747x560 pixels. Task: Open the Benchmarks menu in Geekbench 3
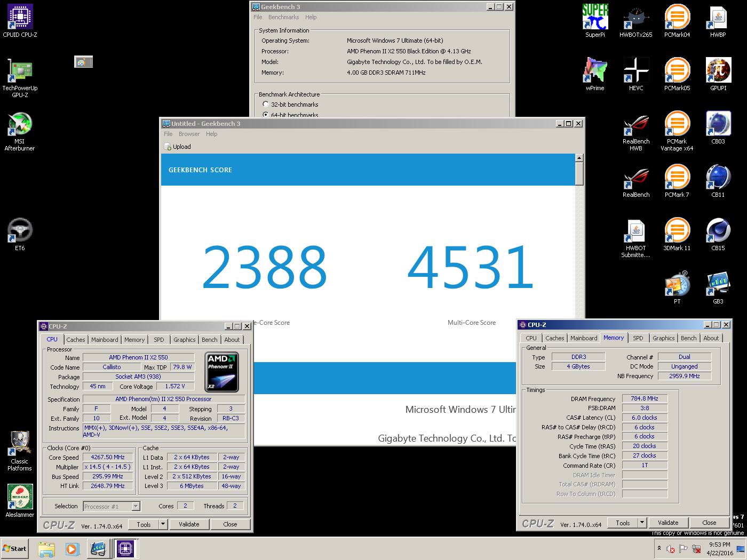[283, 17]
